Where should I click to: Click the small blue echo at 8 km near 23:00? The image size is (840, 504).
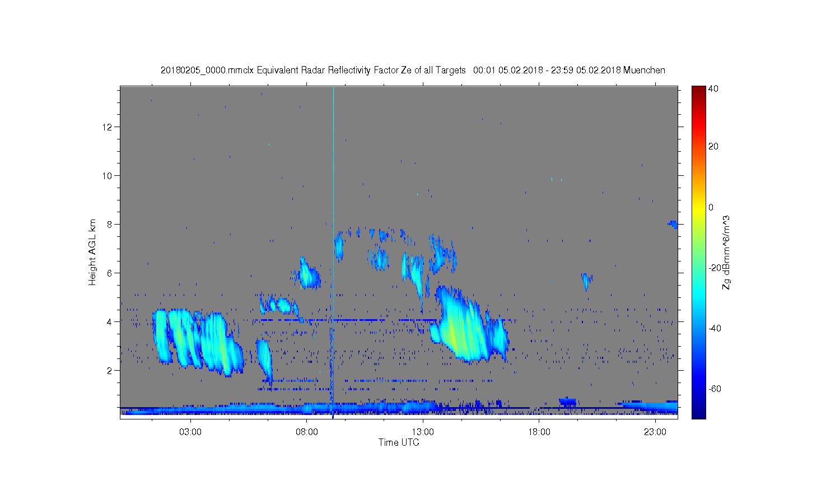[673, 225]
